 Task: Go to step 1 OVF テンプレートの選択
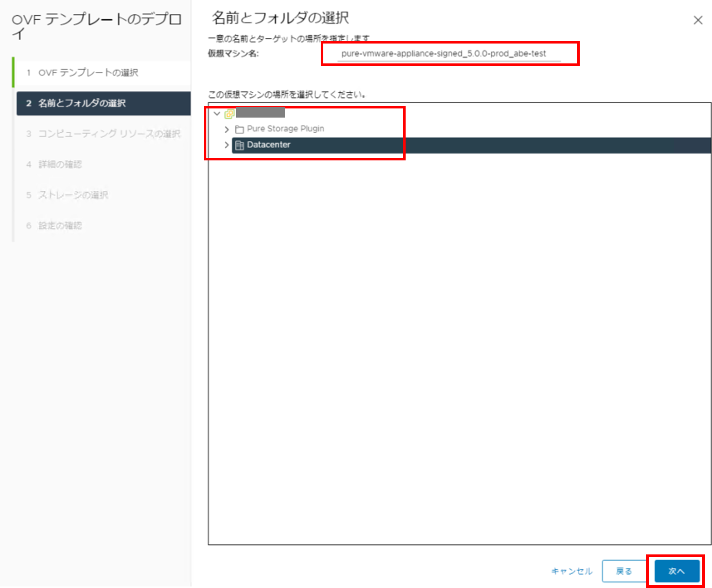click(88, 73)
